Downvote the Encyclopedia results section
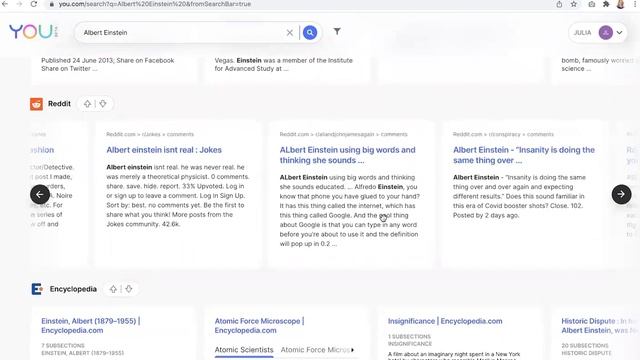This screenshot has width=640, height=360. tap(129, 289)
